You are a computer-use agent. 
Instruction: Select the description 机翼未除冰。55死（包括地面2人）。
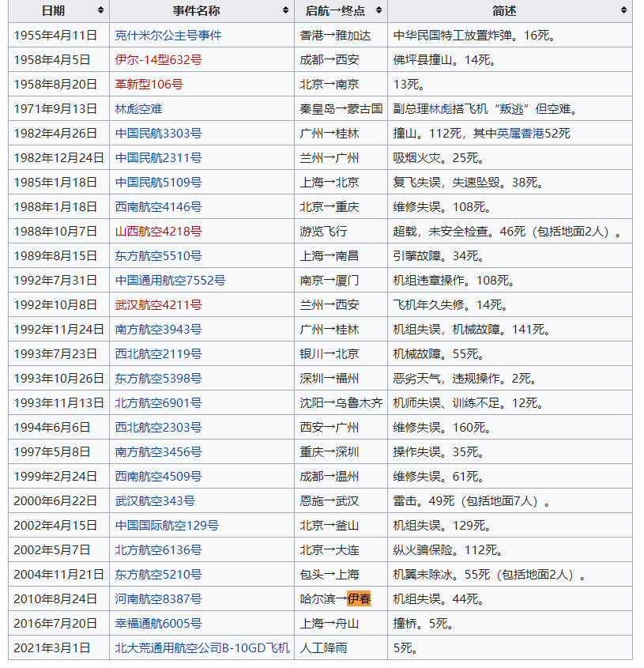coord(510,574)
